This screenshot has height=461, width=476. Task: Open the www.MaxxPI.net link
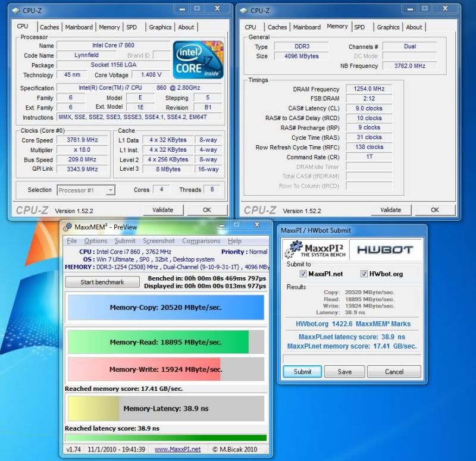177,449
